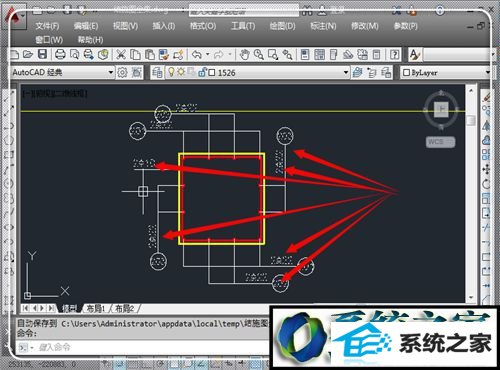Click the Undo arrow icon
This screenshot has height=370, width=500.
coord(197,54)
